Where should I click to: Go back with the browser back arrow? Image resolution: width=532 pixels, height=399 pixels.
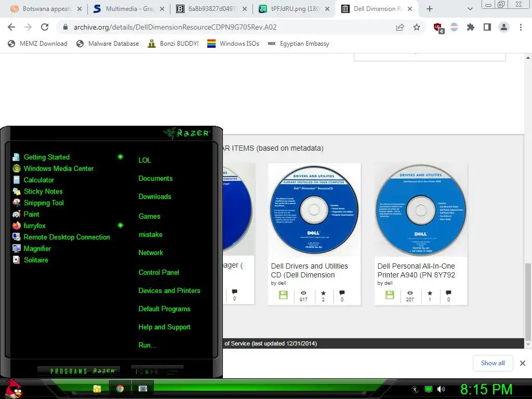11,27
